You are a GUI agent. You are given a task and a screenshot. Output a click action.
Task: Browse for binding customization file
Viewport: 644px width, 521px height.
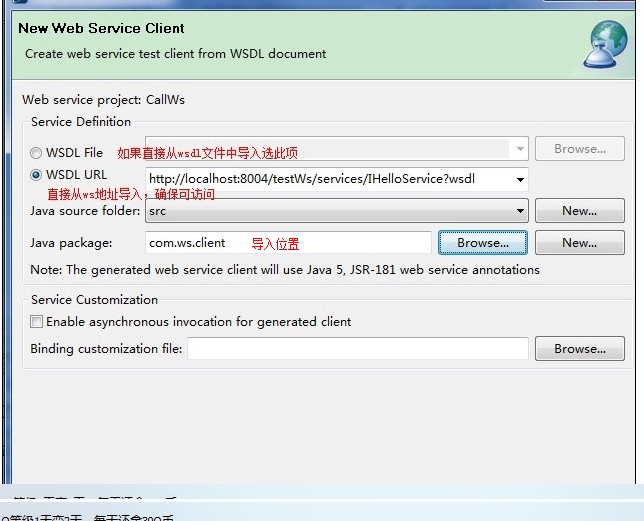pyautogui.click(x=579, y=349)
